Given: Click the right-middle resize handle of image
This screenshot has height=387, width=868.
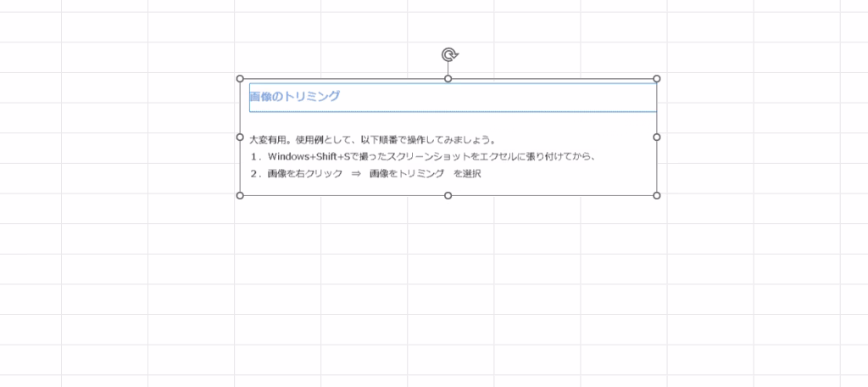Looking at the screenshot, I should pyautogui.click(x=657, y=137).
